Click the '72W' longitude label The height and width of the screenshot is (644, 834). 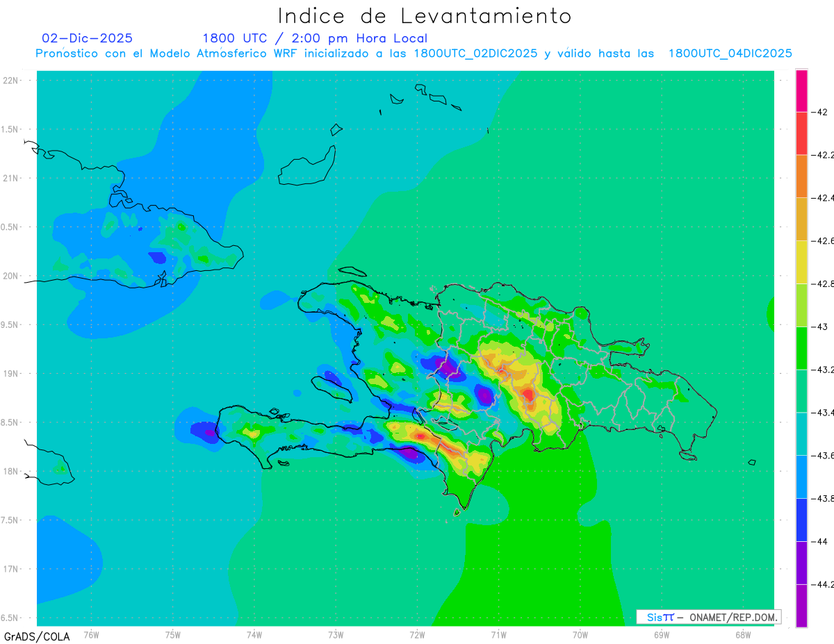[417, 635]
